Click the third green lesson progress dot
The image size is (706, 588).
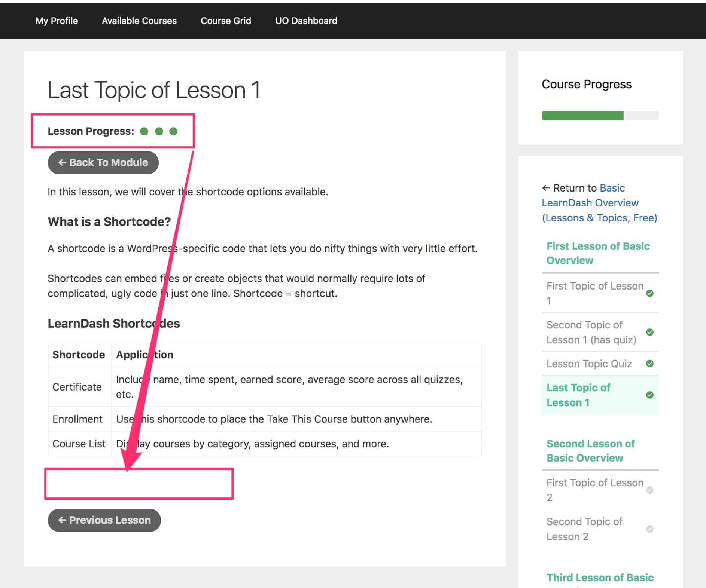click(x=173, y=131)
